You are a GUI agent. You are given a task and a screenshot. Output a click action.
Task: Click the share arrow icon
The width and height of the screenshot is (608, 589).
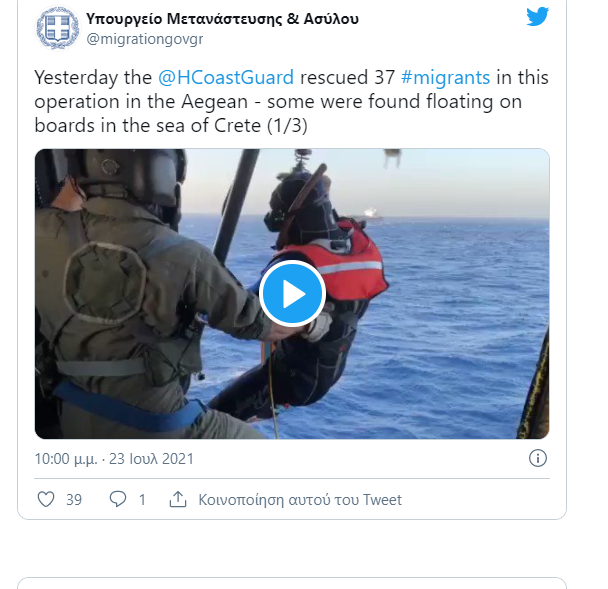pyautogui.click(x=178, y=499)
